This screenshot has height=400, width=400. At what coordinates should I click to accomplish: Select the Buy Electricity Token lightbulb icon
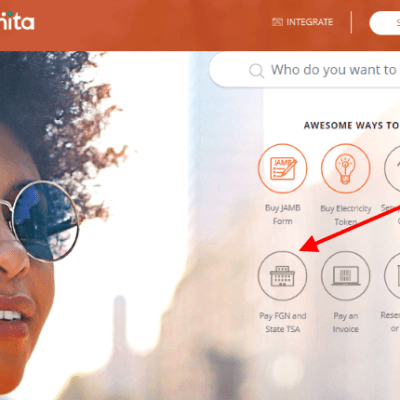[345, 168]
